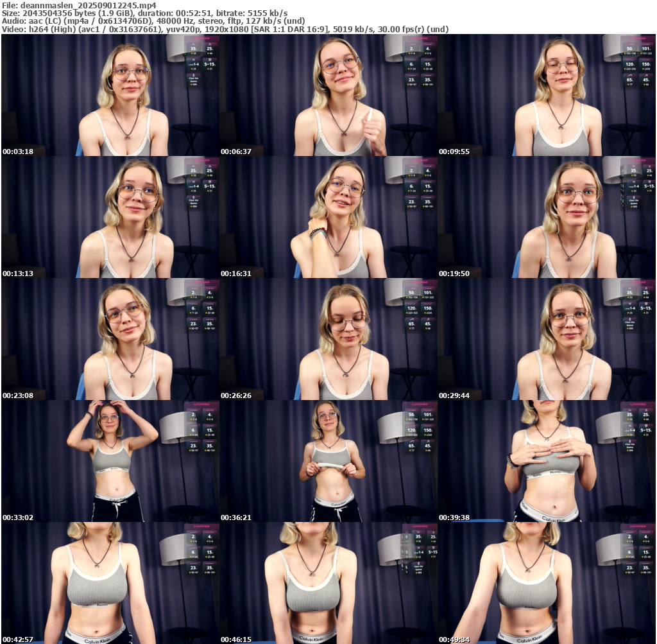The image size is (657, 644).
Task: Click the preview frame at 00:29:44
Action: tap(547, 339)
